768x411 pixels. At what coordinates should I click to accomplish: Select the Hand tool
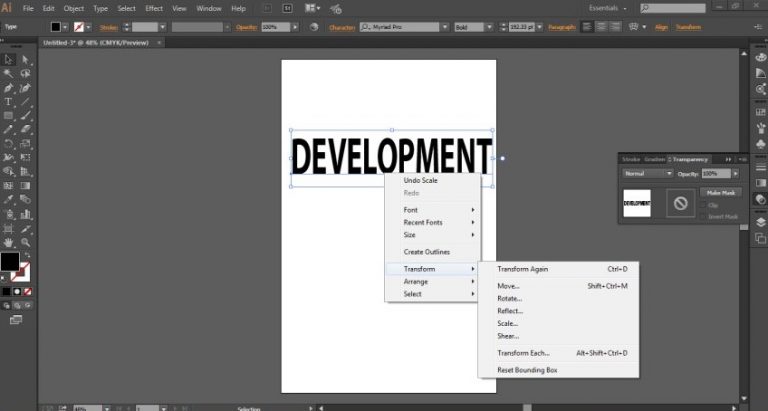click(x=8, y=242)
